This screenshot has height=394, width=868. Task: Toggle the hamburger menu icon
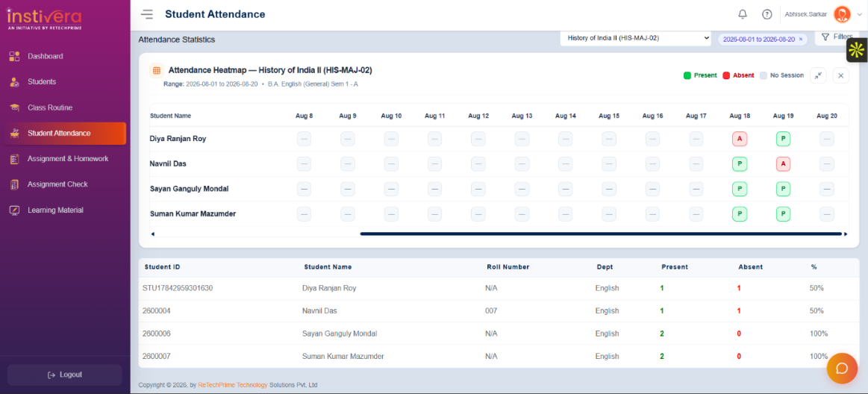[147, 14]
